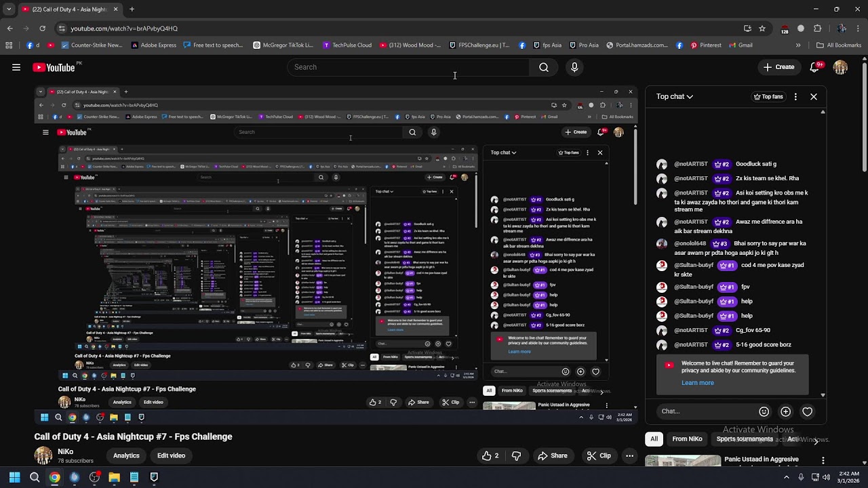The width and height of the screenshot is (868, 488).
Task: Click the YouTube search magnifier button
Action: click(544, 67)
